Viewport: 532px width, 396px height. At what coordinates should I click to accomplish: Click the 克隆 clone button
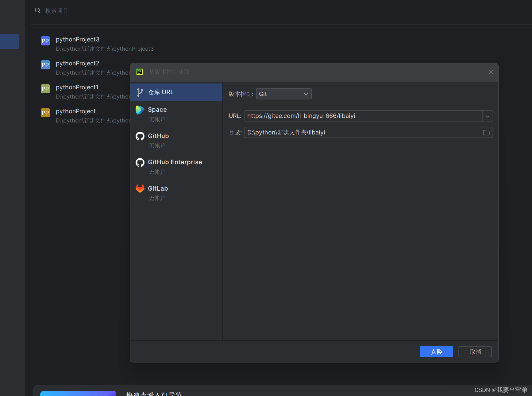[436, 352]
